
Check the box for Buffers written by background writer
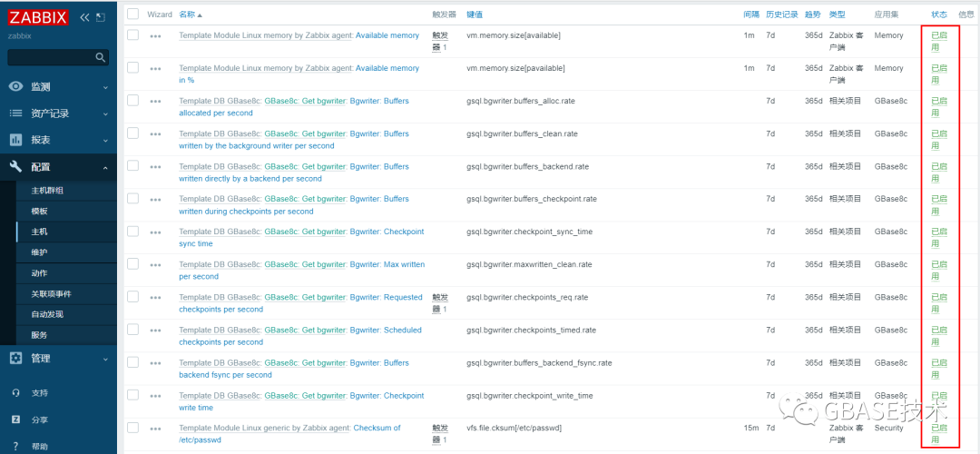pos(132,133)
